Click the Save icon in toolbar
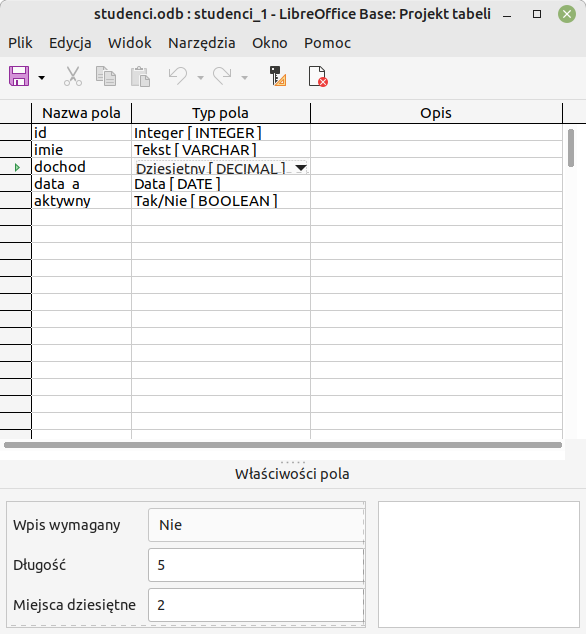Viewport: 586px width, 634px height. click(19, 76)
